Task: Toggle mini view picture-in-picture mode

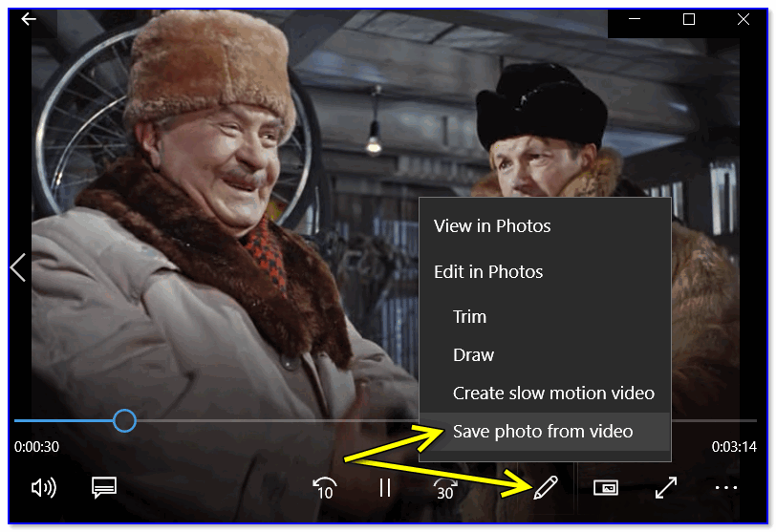Action: pos(606,488)
